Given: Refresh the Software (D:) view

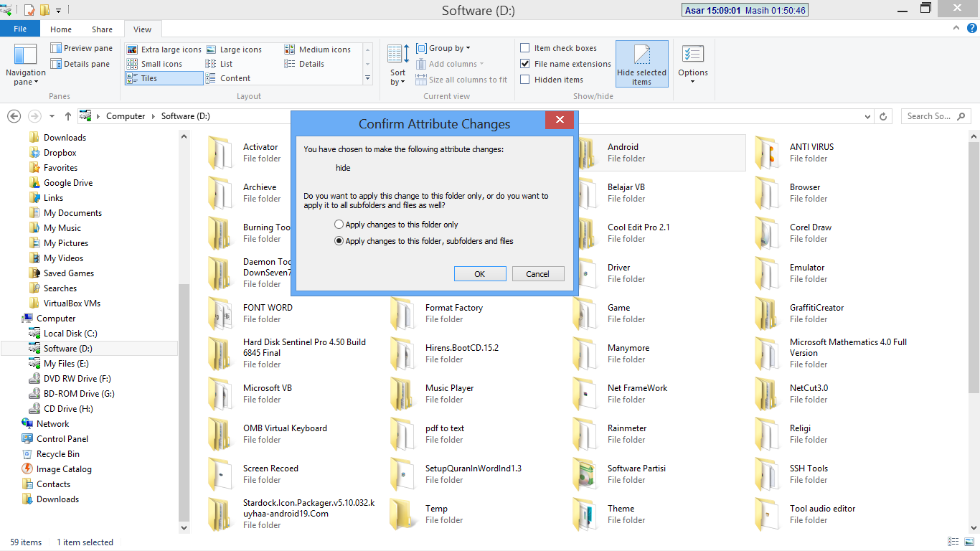Looking at the screenshot, I should pos(882,116).
